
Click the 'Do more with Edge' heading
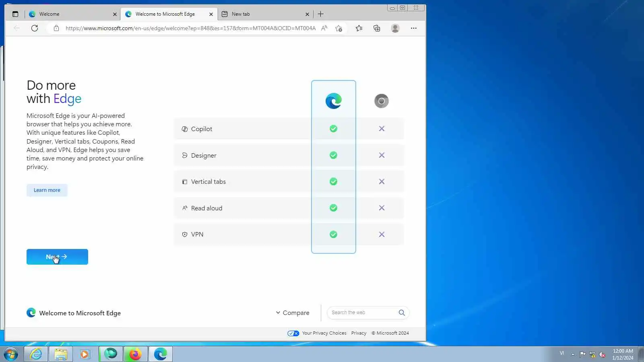click(x=54, y=92)
